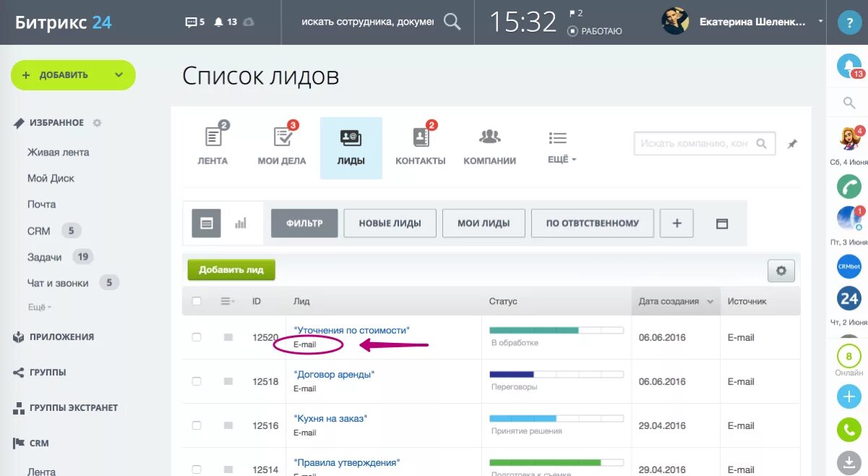Pin the CRM menu with the pin icon

[x=792, y=144]
